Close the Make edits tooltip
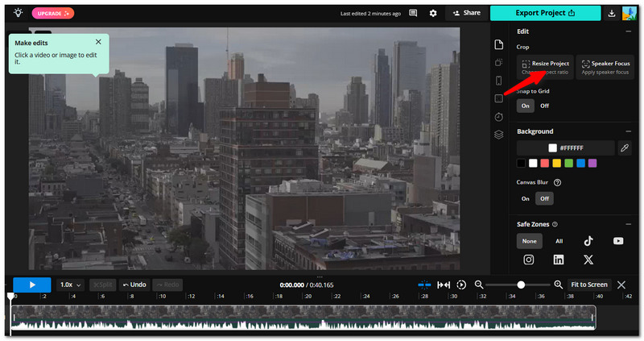 [x=98, y=42]
